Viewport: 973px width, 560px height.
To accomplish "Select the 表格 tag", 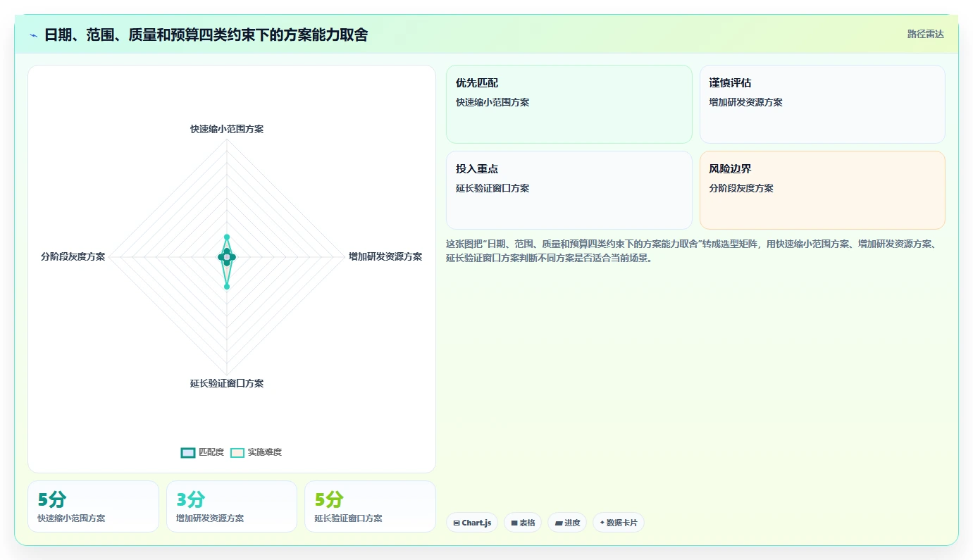I will coord(523,523).
